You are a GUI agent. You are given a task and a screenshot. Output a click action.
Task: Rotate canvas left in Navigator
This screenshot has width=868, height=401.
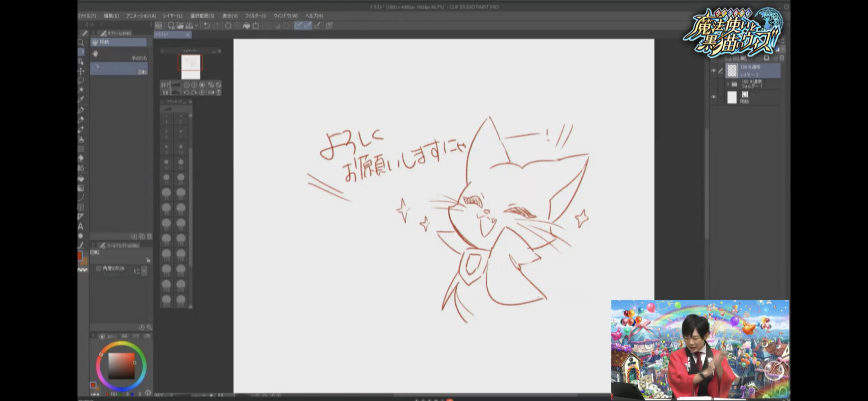tap(186, 92)
